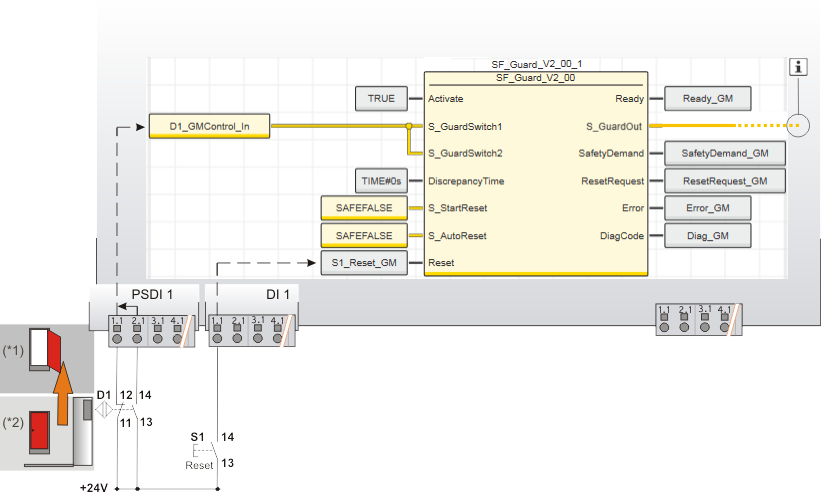This screenshot has height=492, width=821.
Task: Click the S1_Reset_GM input variable
Action: click(x=364, y=263)
